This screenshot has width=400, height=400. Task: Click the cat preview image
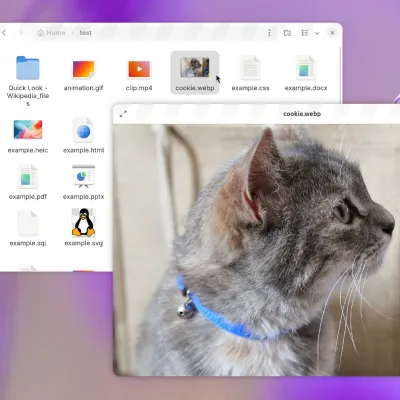(x=257, y=250)
